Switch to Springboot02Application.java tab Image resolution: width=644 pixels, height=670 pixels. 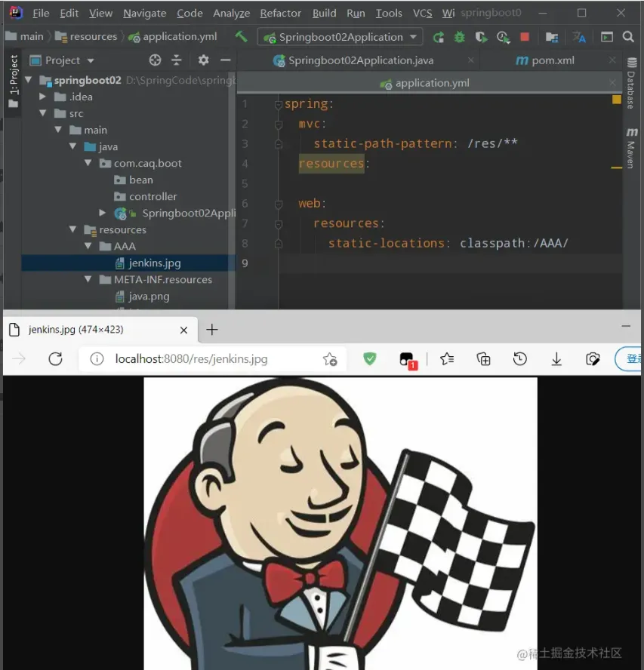click(360, 60)
